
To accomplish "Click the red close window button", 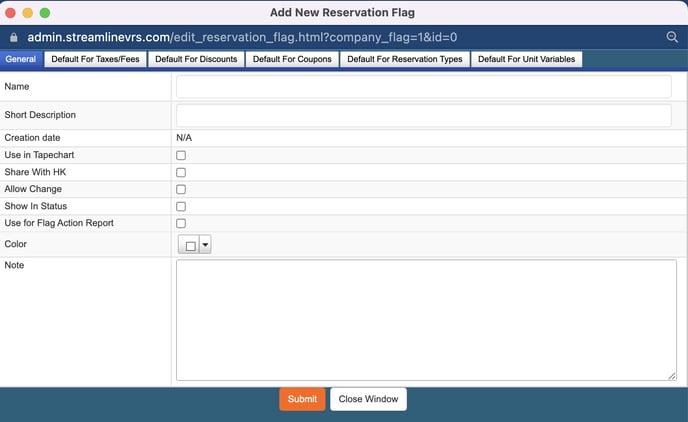I will click(11, 13).
